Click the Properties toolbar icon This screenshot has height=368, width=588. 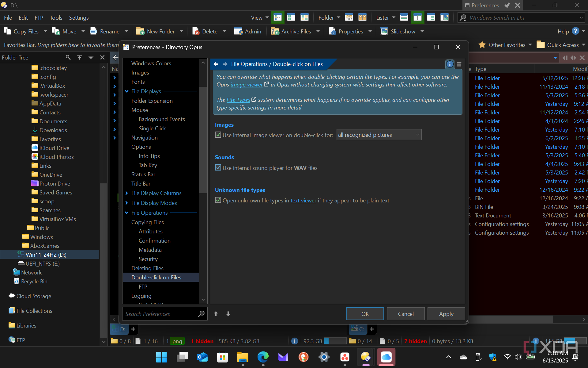(x=332, y=31)
